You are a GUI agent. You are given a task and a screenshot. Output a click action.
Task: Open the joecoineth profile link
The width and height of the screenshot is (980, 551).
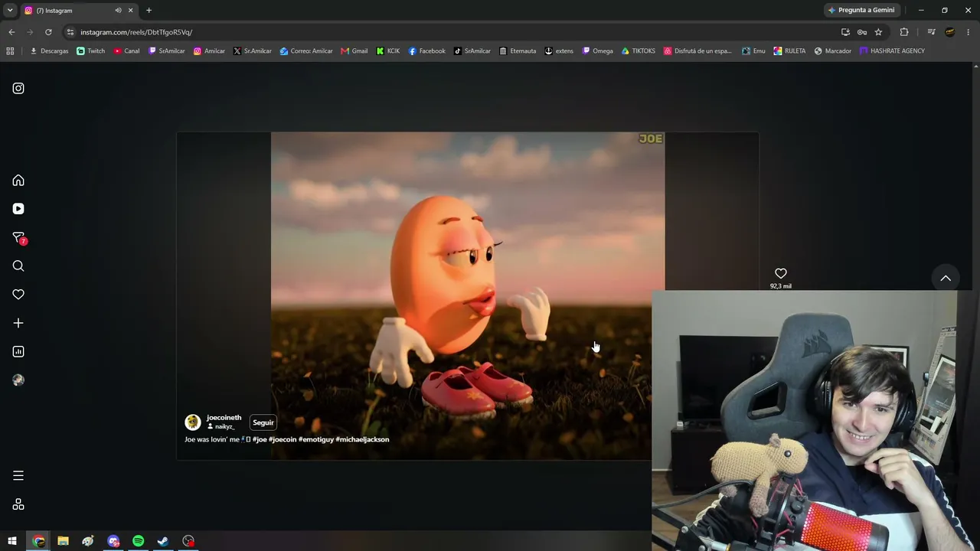click(x=224, y=418)
